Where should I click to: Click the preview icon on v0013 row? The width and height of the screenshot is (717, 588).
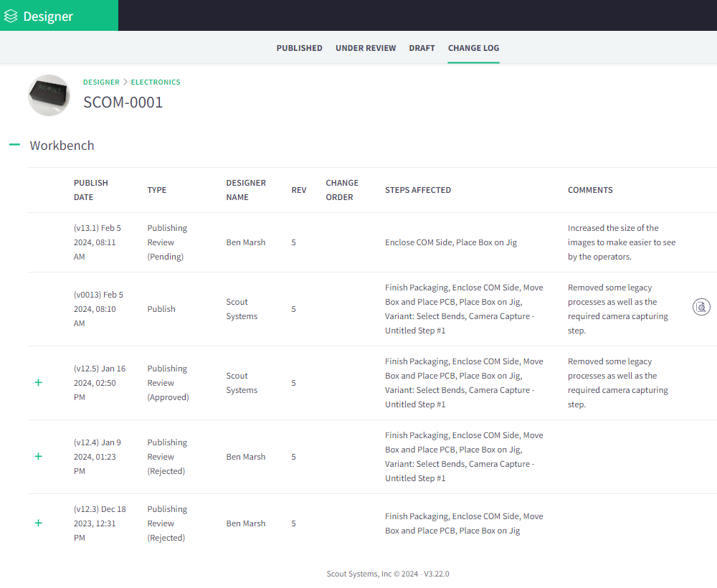click(701, 308)
